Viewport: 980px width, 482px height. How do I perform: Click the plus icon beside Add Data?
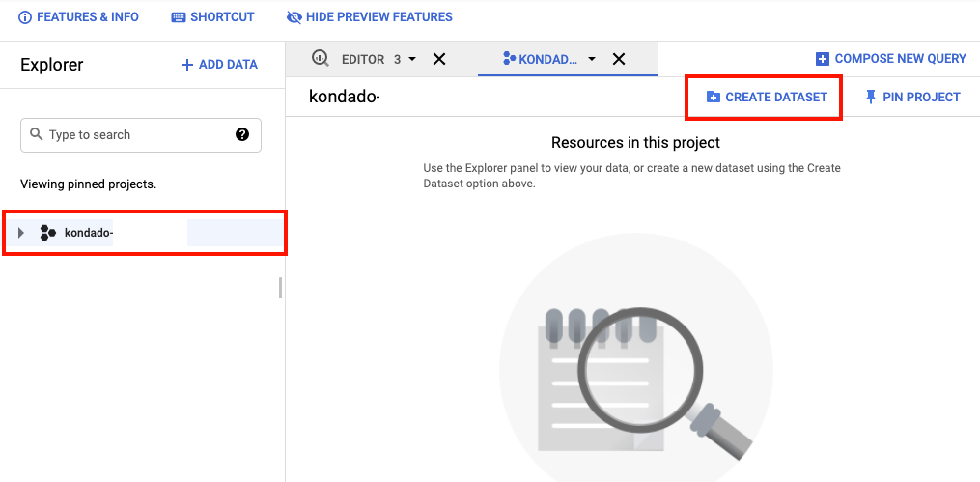[186, 65]
